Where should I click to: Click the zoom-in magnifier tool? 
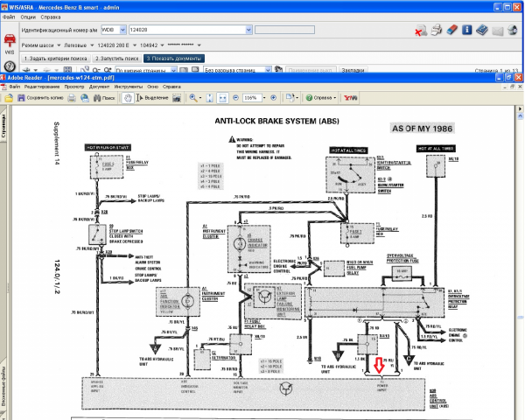[192, 98]
